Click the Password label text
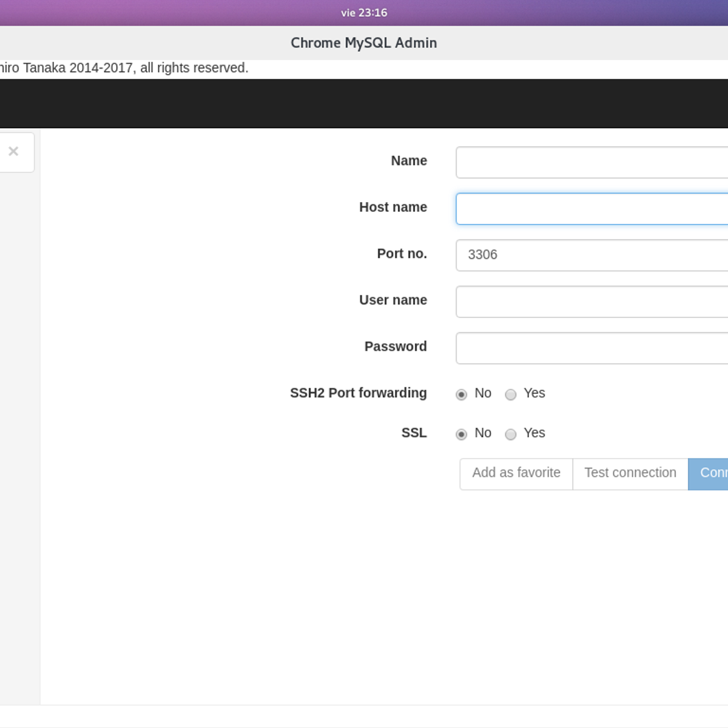The image size is (728, 728). pos(396,346)
